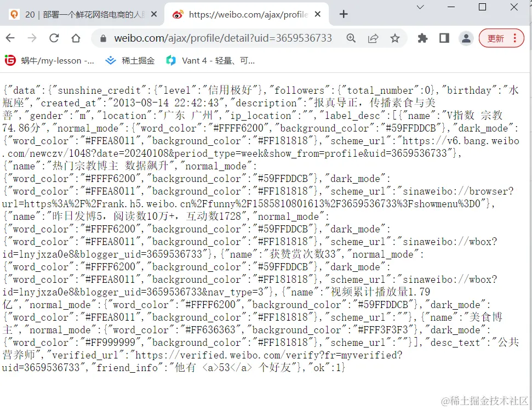Viewport: 532px width, 410px height.
Task: Open the browser side panel
Action: click(x=444, y=38)
